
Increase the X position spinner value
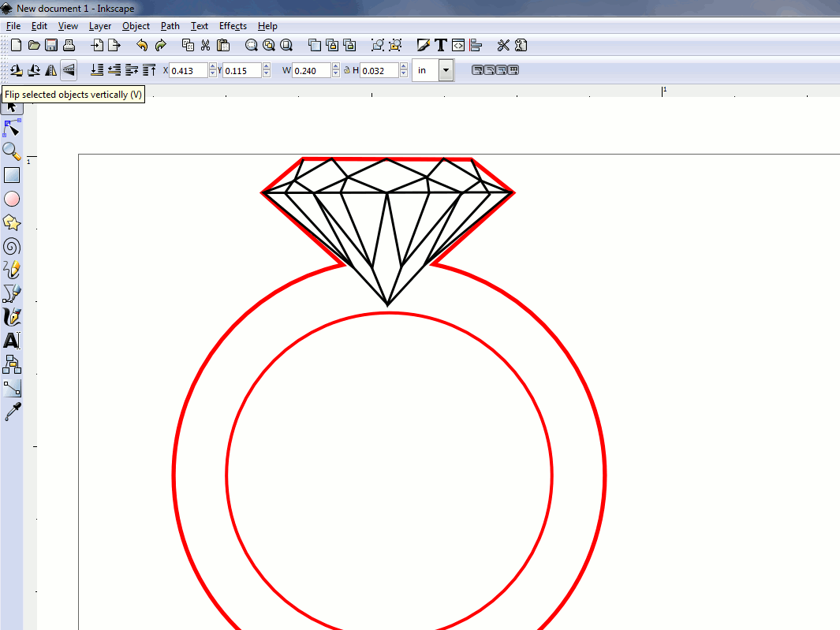pos(213,67)
